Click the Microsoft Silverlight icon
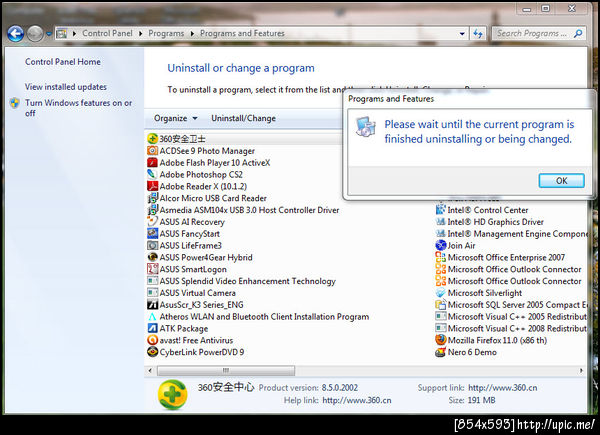This screenshot has width=600, height=435. point(441,293)
